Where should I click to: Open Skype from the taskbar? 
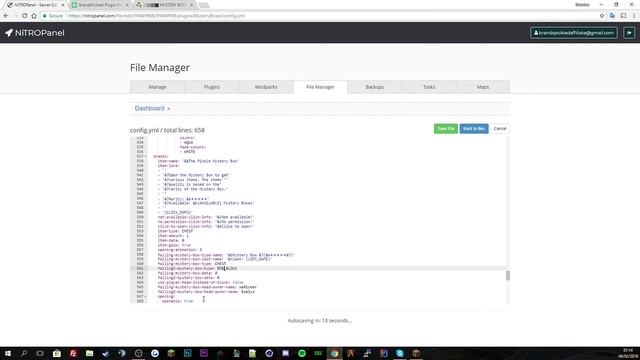pos(400,353)
